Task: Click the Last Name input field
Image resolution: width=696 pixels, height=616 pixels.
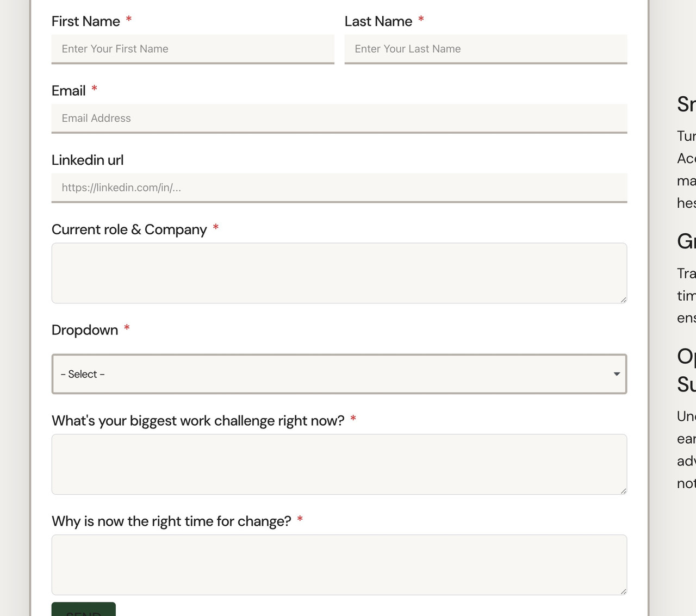Action: click(x=486, y=49)
